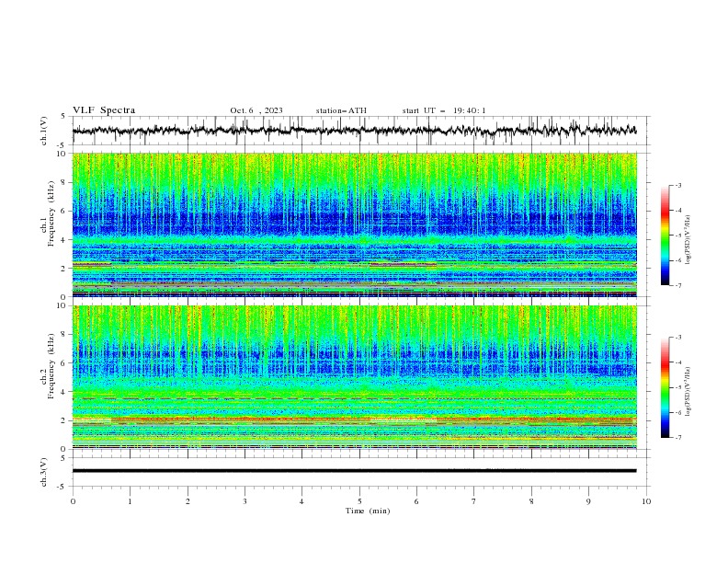Click the "-5" value on ch.2 color bar

677,387
